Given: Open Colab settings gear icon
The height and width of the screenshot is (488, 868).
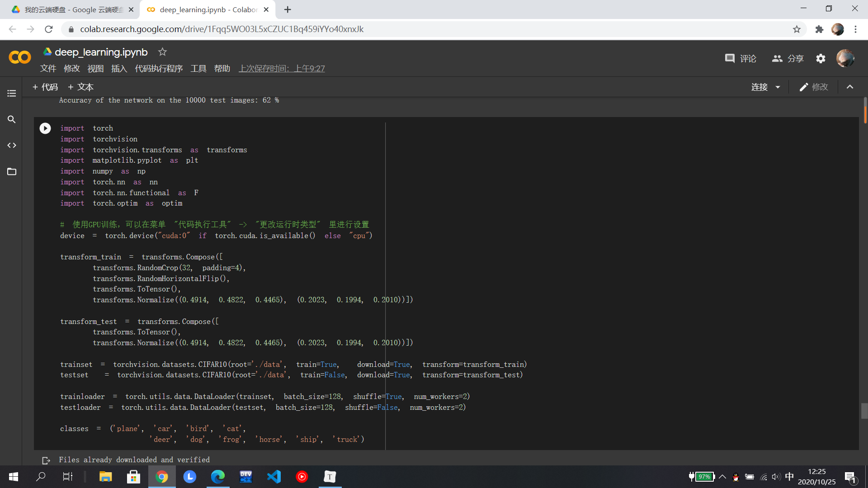Looking at the screenshot, I should pyautogui.click(x=821, y=59).
